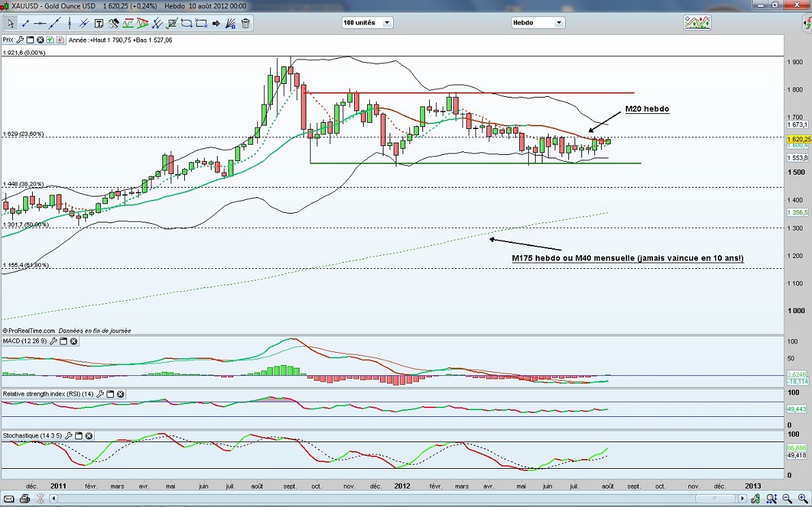Select the arrow cursor tool

10,23
